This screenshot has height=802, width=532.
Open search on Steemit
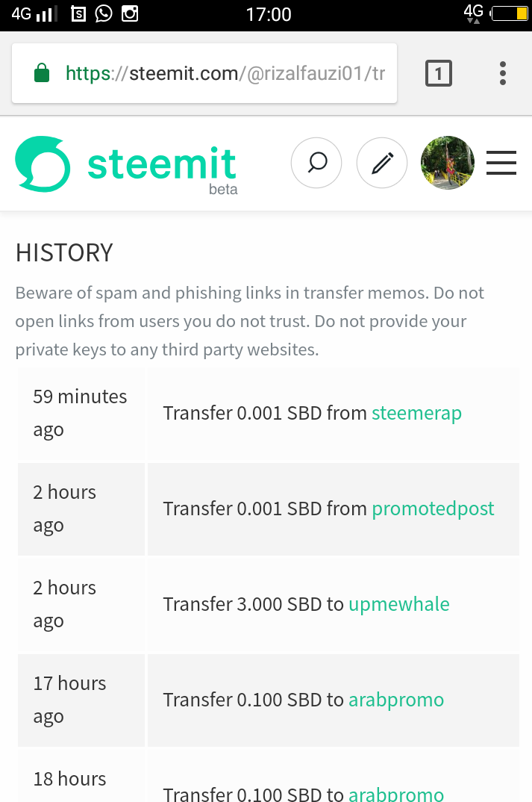point(316,162)
